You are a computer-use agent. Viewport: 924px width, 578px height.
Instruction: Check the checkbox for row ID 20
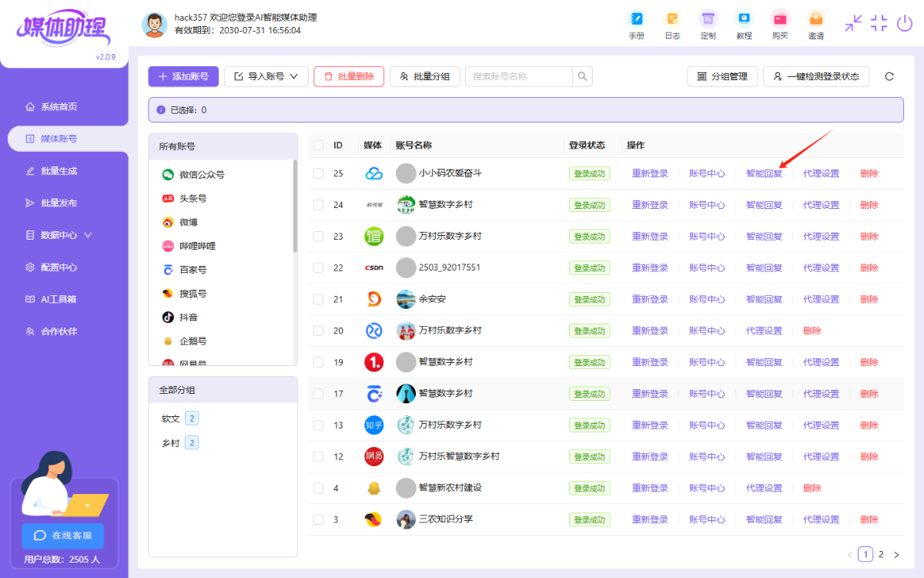(318, 331)
